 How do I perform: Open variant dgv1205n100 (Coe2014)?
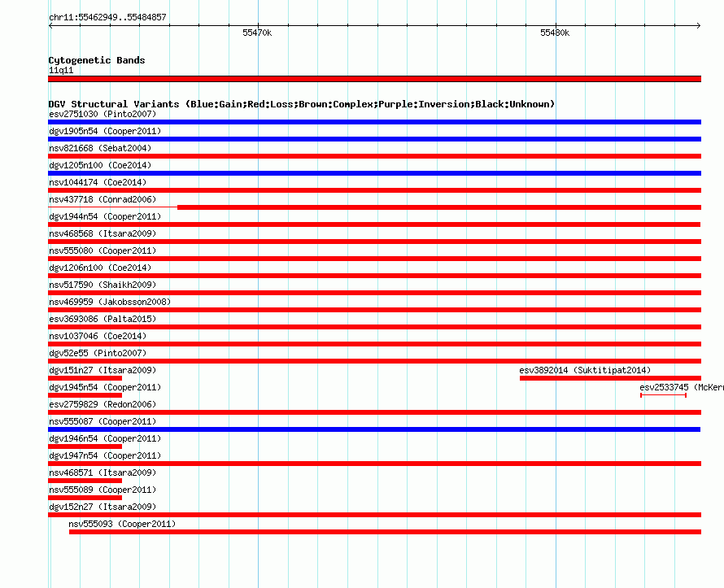pos(100,165)
